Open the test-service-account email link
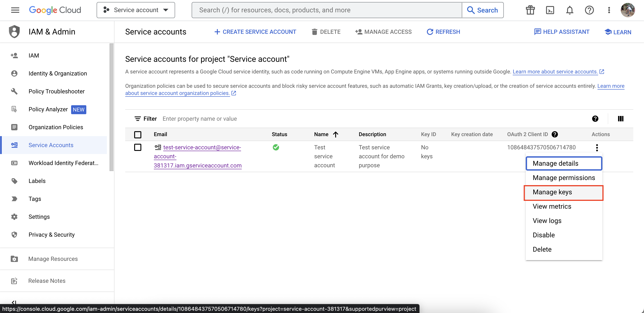This screenshot has height=313, width=644. coord(197,156)
